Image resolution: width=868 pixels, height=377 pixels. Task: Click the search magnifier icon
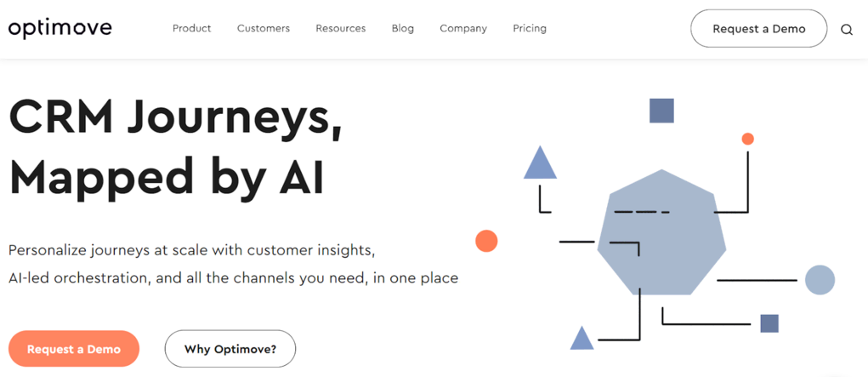846,29
